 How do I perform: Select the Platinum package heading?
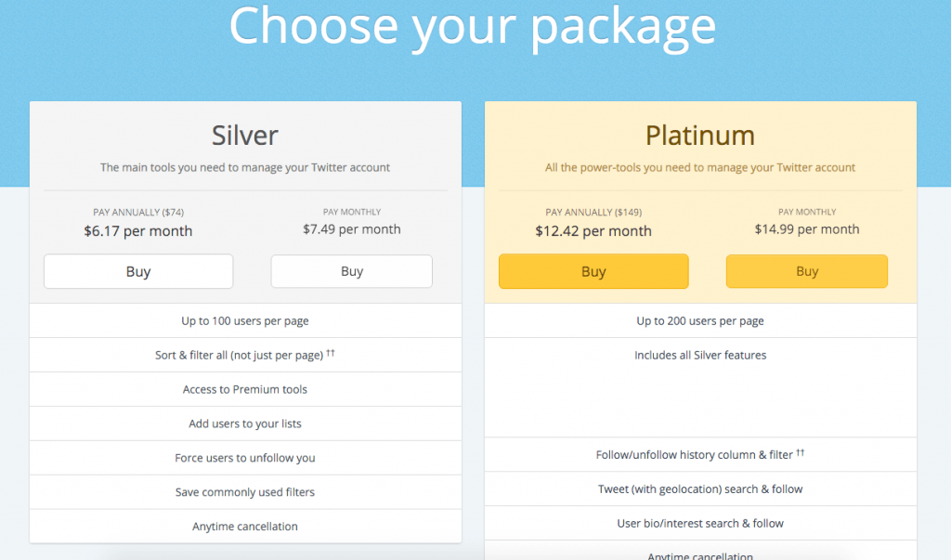700,136
